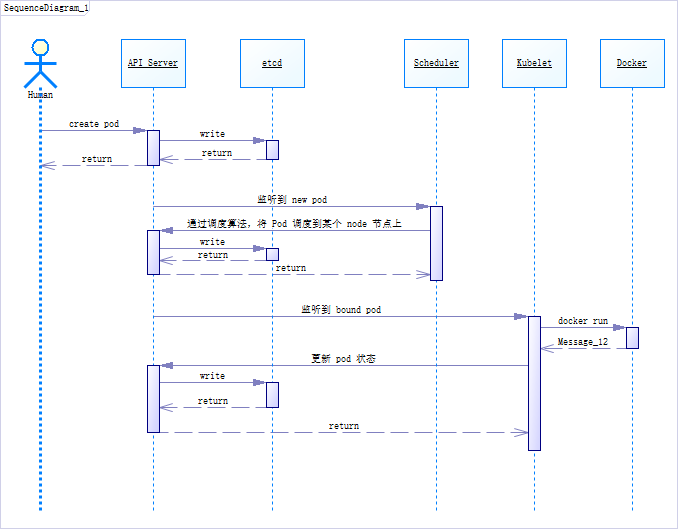Select the 监听到 bound pod message label
Image resolution: width=678 pixels, height=529 pixels.
(x=341, y=309)
